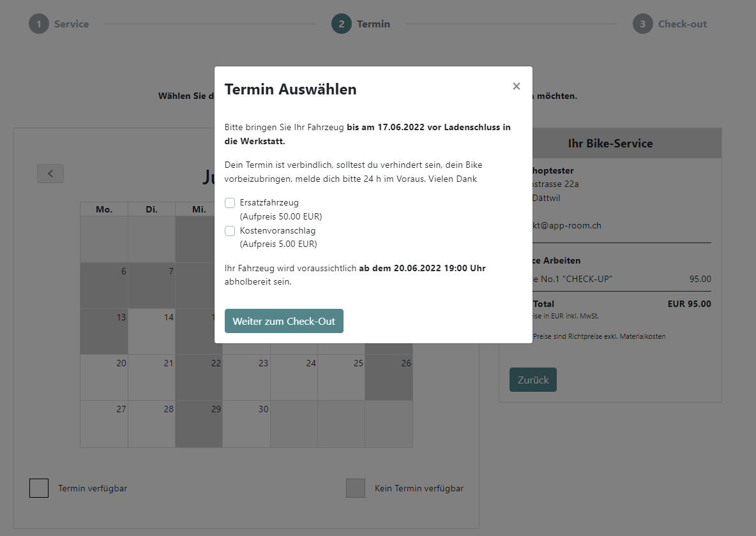
Task: Select June 20 in the calendar
Action: click(x=104, y=377)
